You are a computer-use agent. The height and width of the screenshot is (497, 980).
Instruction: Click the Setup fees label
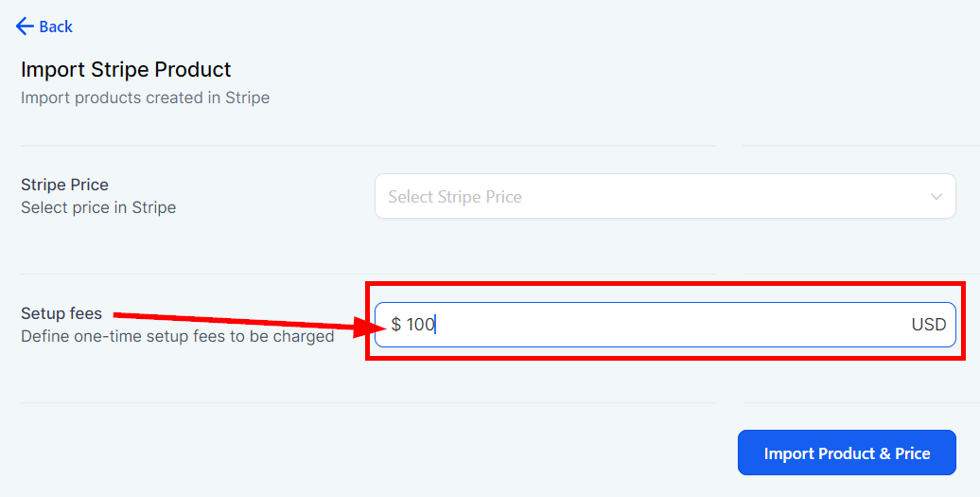(61, 313)
